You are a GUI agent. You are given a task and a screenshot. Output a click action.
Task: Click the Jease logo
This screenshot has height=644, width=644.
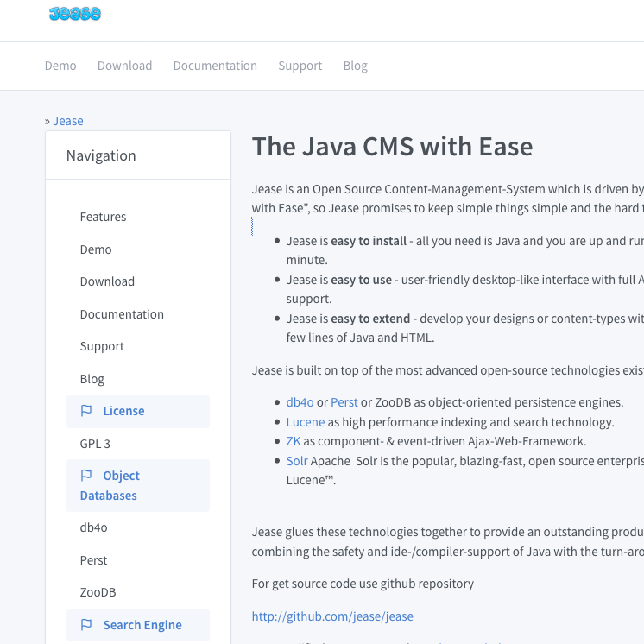tap(75, 14)
